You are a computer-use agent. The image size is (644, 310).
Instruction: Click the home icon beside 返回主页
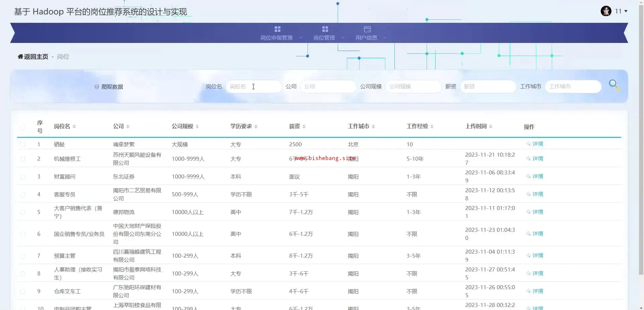tap(20, 57)
